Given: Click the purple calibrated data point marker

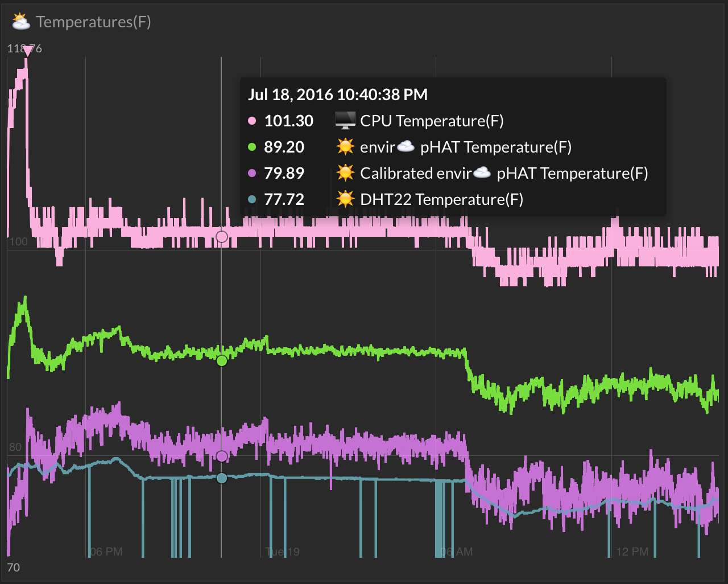Looking at the screenshot, I should coord(222,456).
